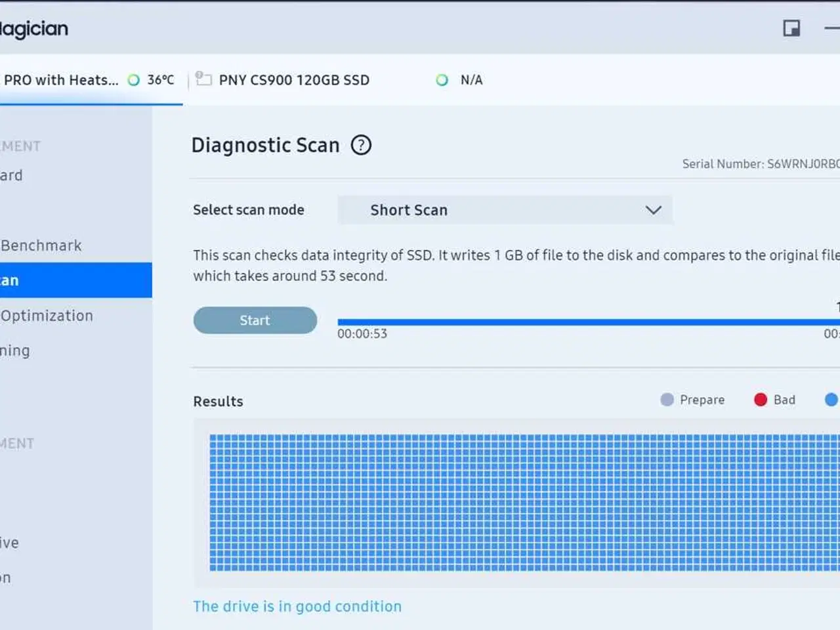Click the help icon beside Diagnostic Scan
The height and width of the screenshot is (630, 840).
click(x=361, y=145)
